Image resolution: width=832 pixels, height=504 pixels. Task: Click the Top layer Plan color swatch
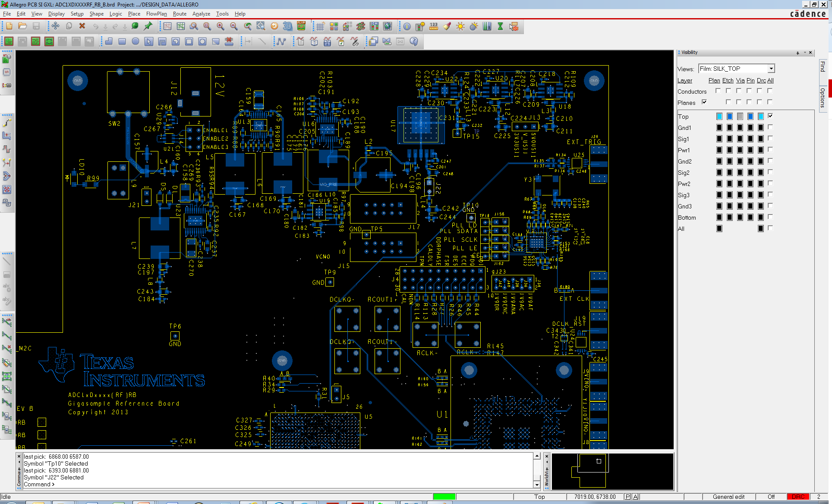pos(719,116)
